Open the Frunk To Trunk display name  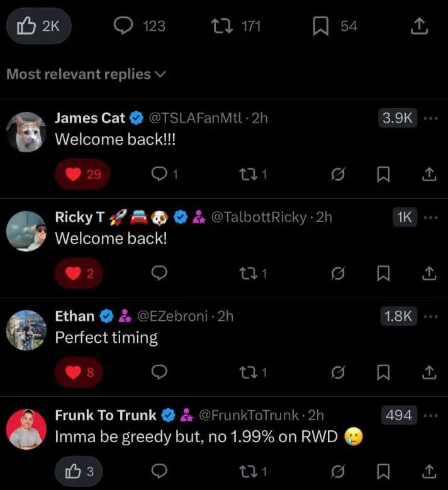coord(106,415)
